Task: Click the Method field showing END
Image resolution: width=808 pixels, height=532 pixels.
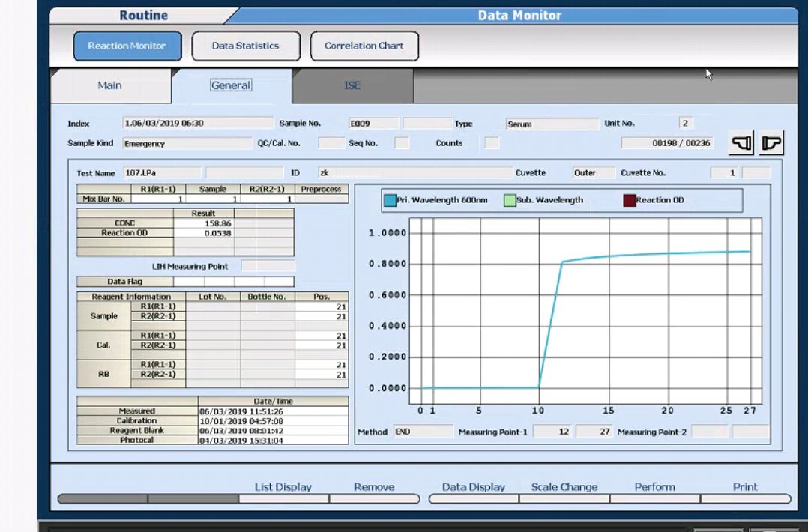Action: 423,432
